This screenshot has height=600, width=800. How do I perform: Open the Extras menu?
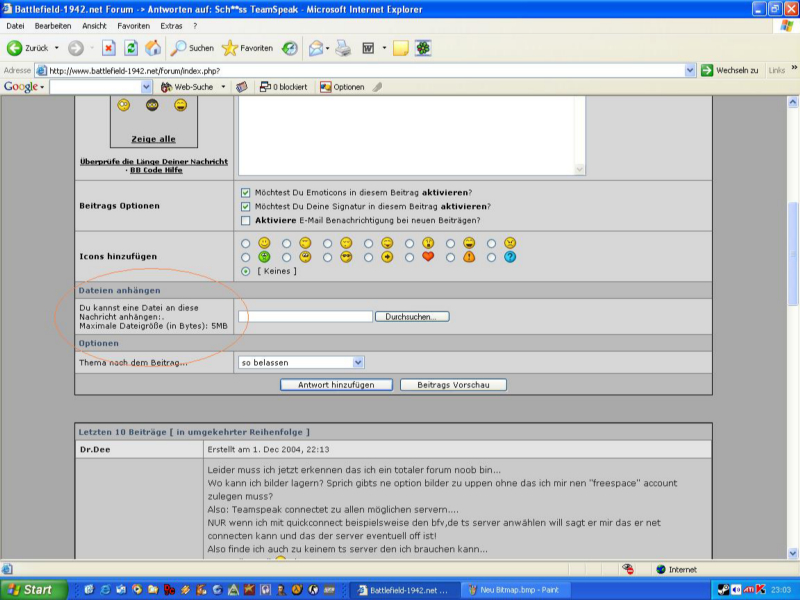(171, 25)
